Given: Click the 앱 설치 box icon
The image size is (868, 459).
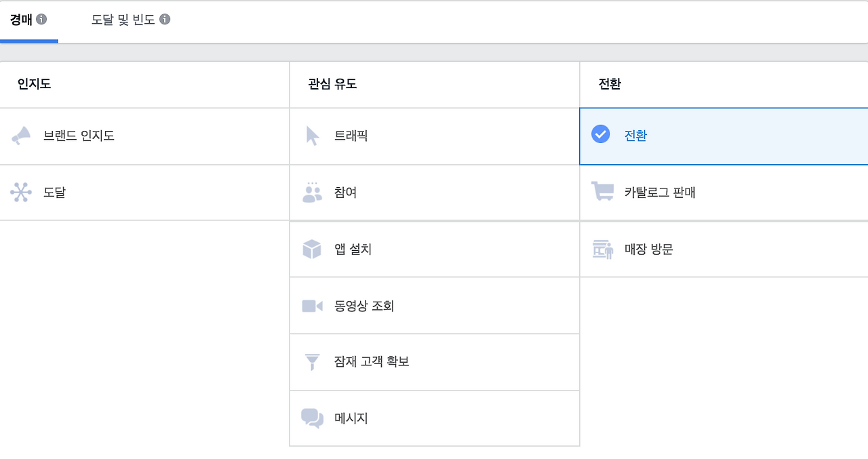Looking at the screenshot, I should point(311,249).
